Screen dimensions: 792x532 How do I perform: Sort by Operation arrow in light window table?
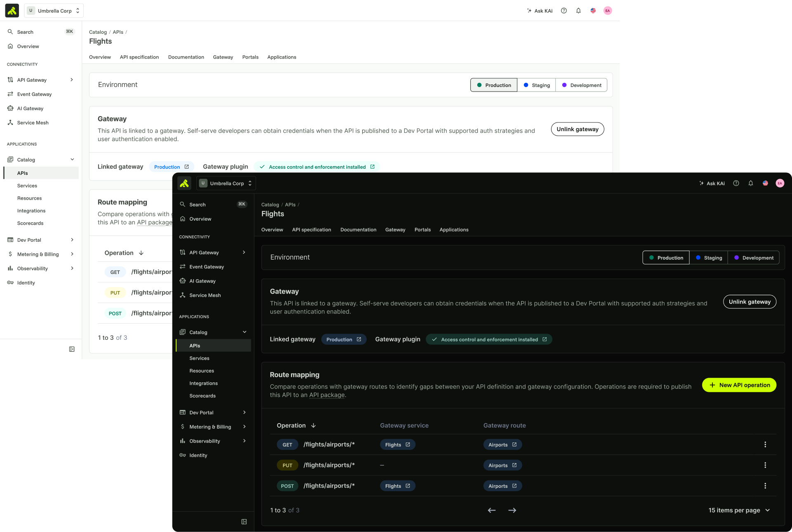point(141,253)
